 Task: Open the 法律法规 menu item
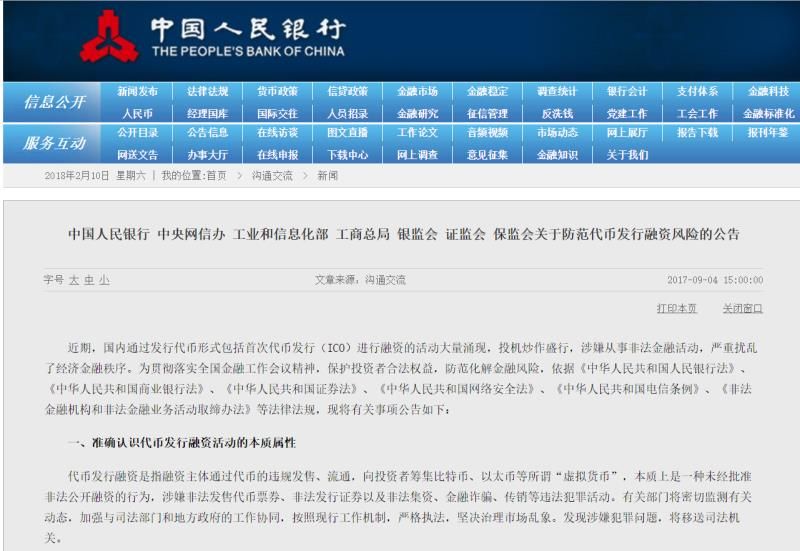(x=207, y=91)
